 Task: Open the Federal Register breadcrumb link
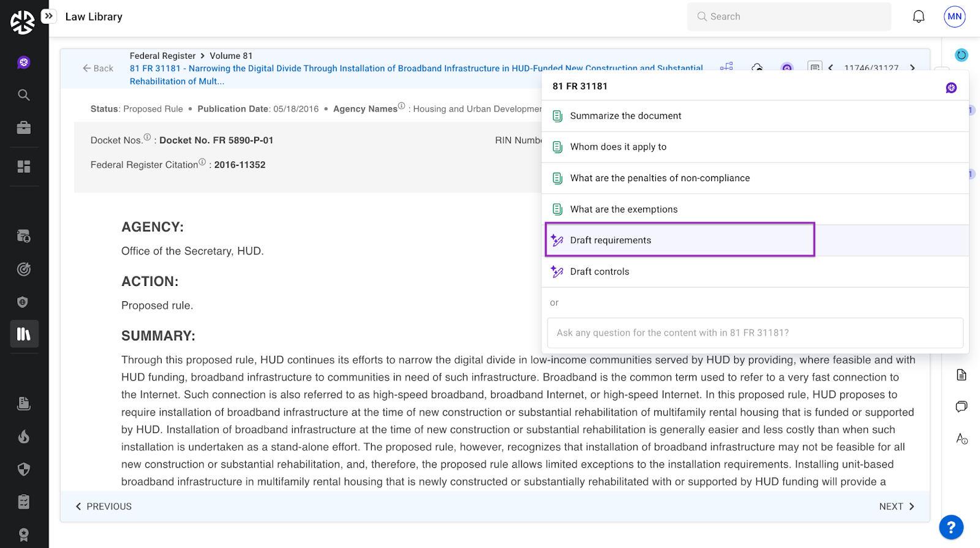pos(162,56)
